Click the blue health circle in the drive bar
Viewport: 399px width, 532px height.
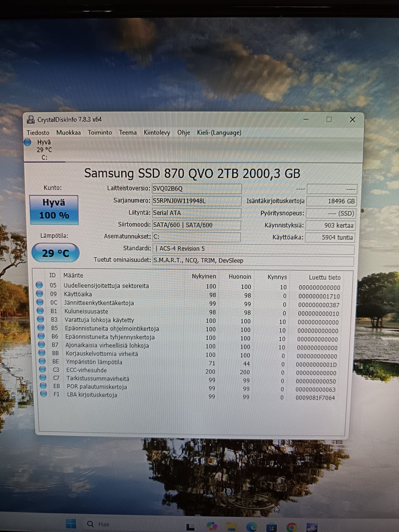pos(28,142)
